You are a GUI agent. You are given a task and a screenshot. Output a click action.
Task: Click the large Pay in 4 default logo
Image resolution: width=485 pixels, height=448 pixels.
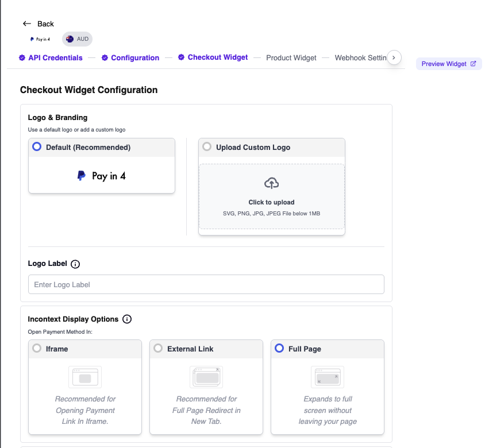[x=102, y=176]
